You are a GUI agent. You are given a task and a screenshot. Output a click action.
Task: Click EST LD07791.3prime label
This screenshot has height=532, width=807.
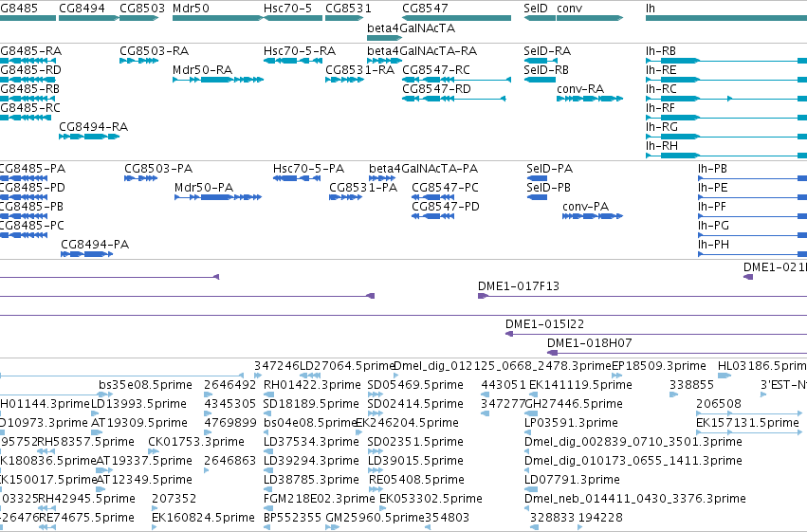pyautogui.click(x=572, y=480)
